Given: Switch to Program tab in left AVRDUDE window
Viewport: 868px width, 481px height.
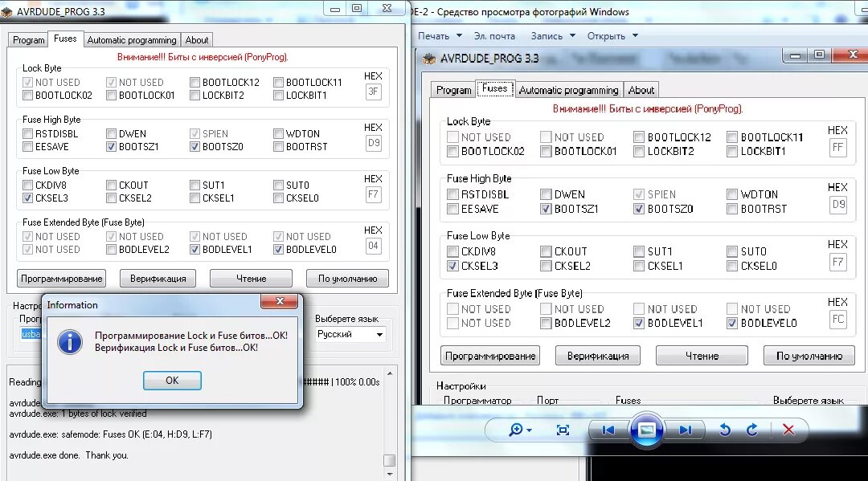Looking at the screenshot, I should click(28, 40).
